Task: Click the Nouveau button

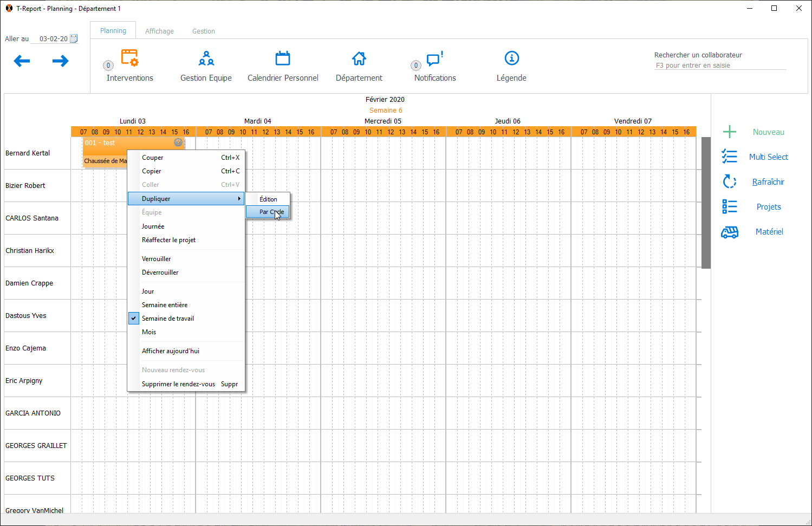Action: point(768,132)
